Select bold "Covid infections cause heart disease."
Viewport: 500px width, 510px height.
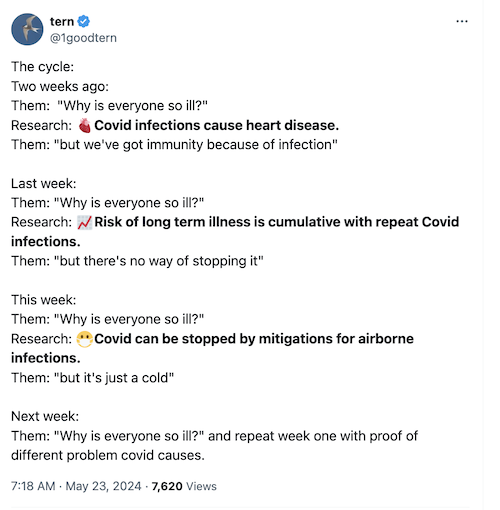pos(216,125)
